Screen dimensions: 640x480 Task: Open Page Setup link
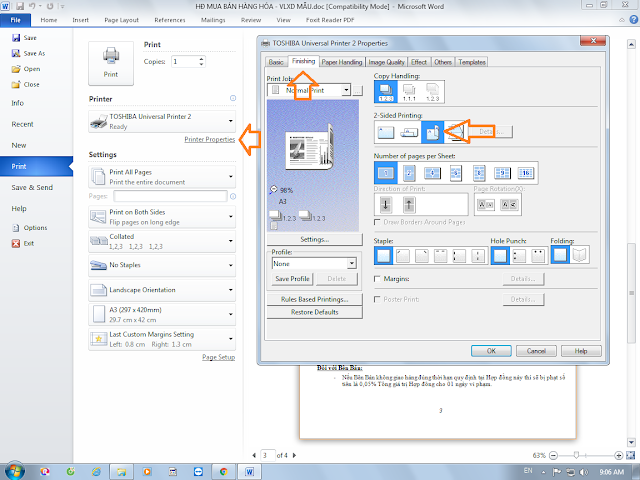[218, 357]
